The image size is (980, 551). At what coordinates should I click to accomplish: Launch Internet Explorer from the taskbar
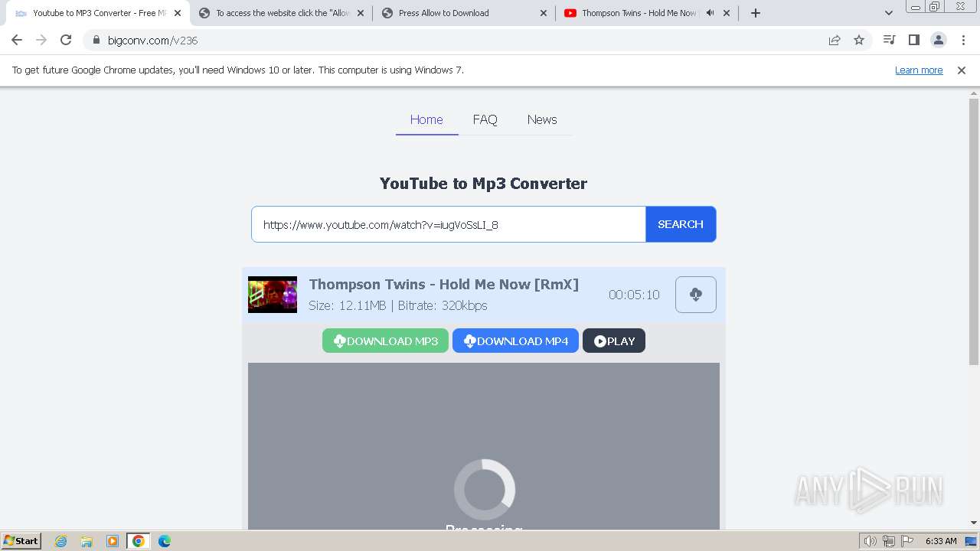(61, 541)
